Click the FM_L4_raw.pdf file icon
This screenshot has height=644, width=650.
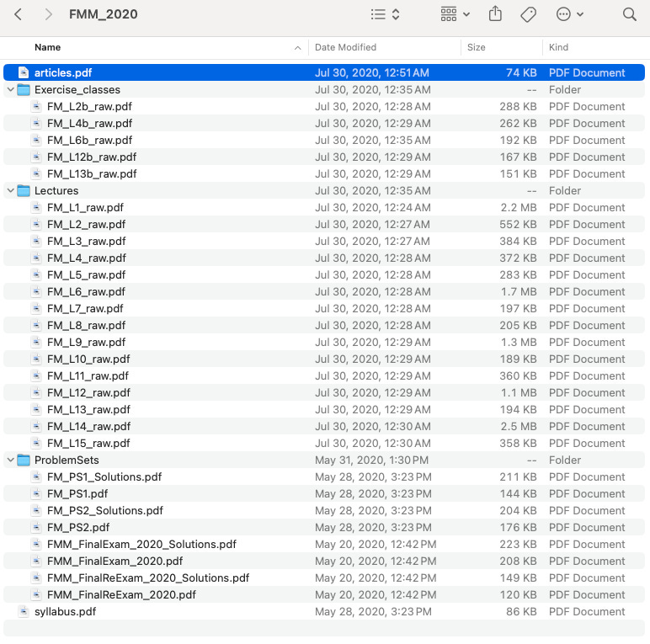pos(36,258)
